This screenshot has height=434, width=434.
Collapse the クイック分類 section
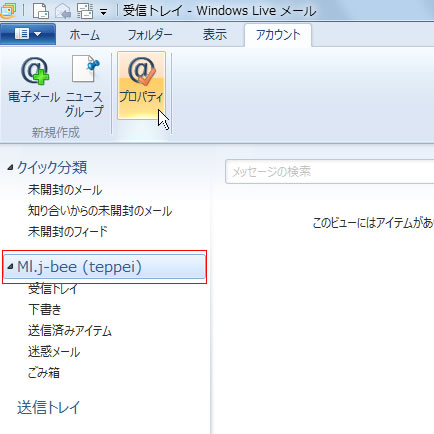11,167
